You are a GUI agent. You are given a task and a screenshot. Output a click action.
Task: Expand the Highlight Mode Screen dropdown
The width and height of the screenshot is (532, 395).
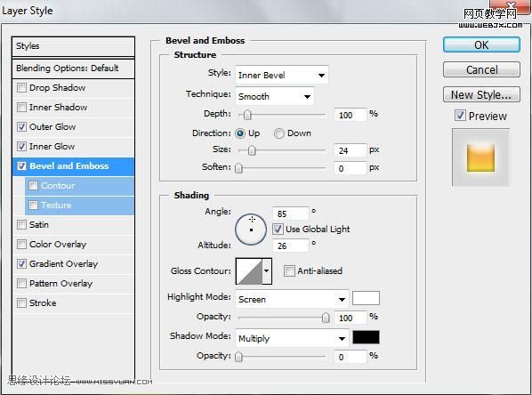pyautogui.click(x=292, y=299)
